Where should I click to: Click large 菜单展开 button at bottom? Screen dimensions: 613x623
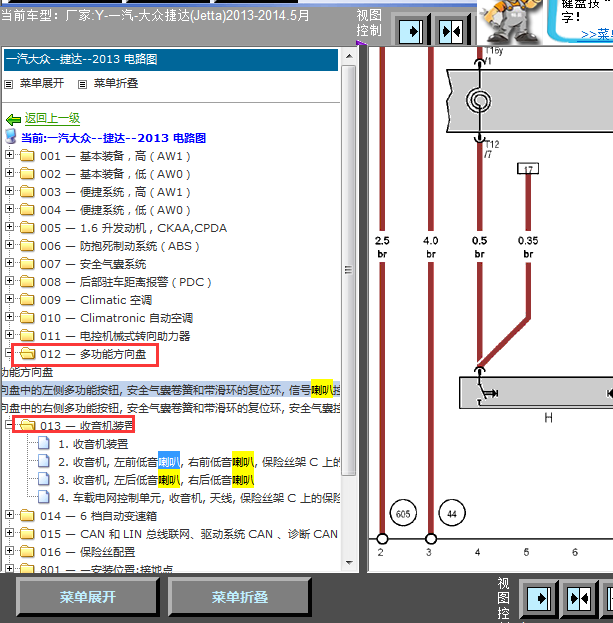tap(88, 597)
